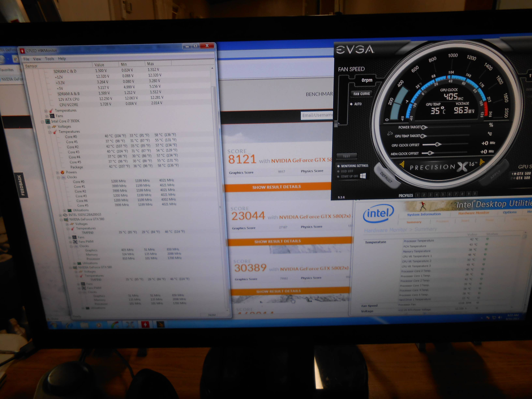Expand the Powers node in HWMonitor

(58, 172)
